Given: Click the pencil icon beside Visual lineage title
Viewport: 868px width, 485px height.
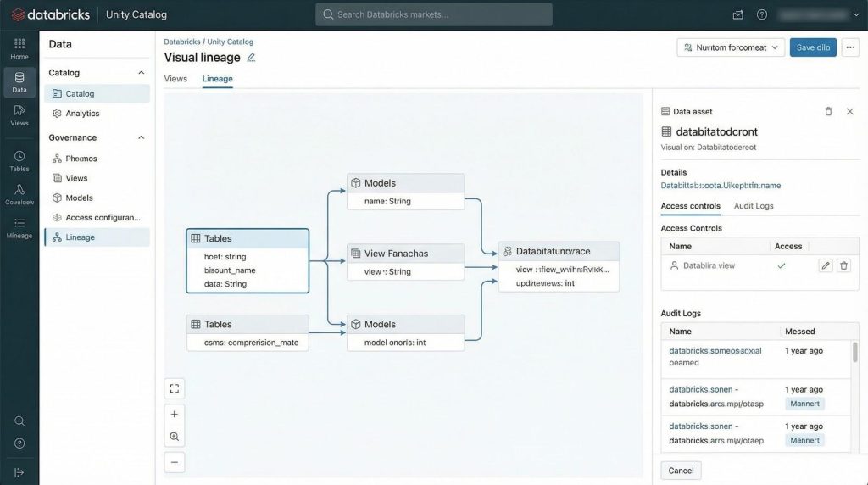Looking at the screenshot, I should 250,58.
